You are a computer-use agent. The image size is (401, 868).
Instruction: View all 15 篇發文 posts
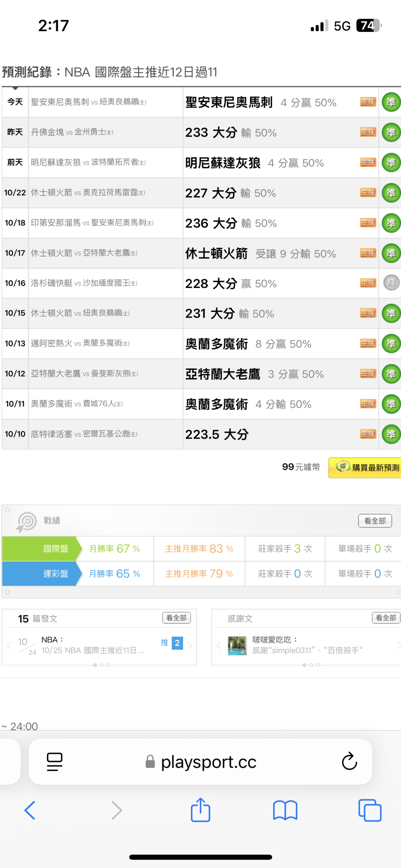click(176, 618)
